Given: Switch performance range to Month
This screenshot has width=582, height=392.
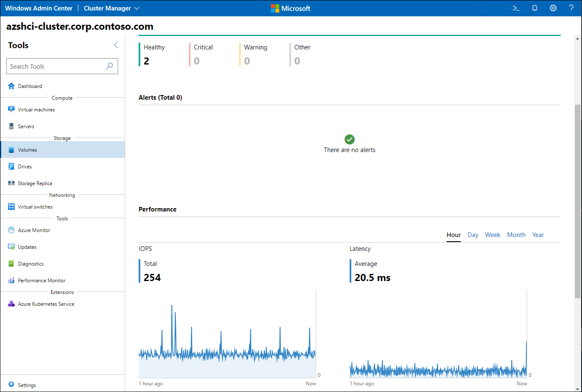Looking at the screenshot, I should coord(516,235).
